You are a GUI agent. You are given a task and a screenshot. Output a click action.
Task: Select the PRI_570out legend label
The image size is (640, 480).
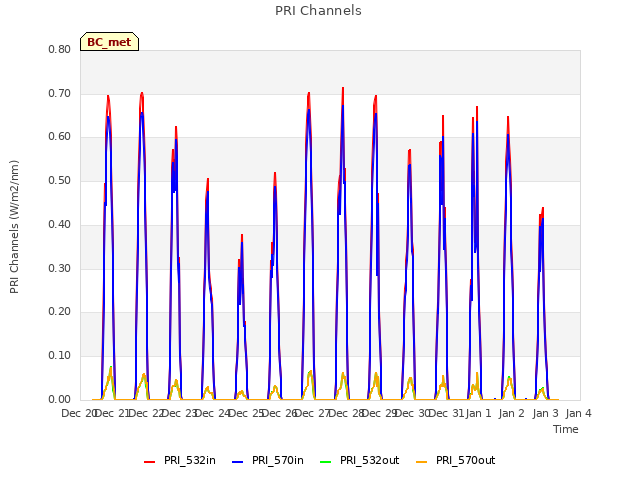click(x=466, y=460)
